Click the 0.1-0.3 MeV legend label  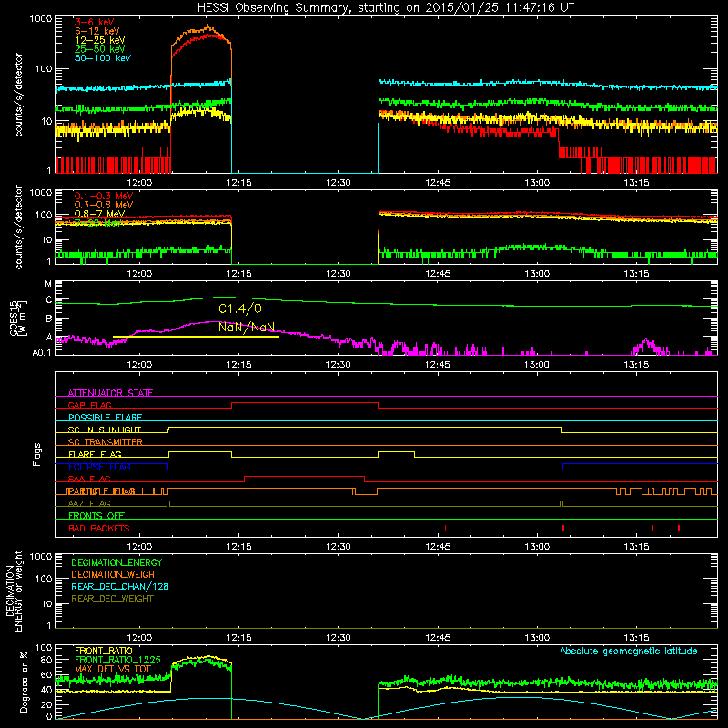[104, 196]
